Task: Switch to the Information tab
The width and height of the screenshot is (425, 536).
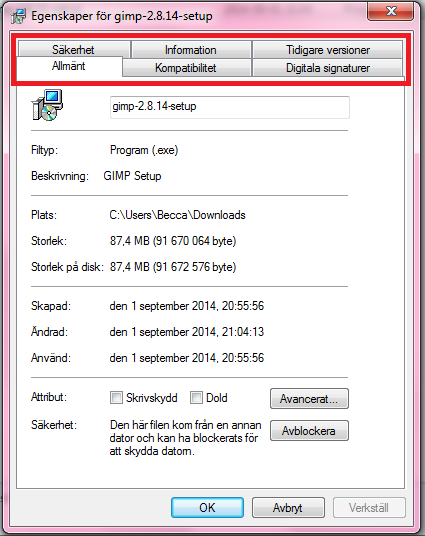Action: pos(191,50)
